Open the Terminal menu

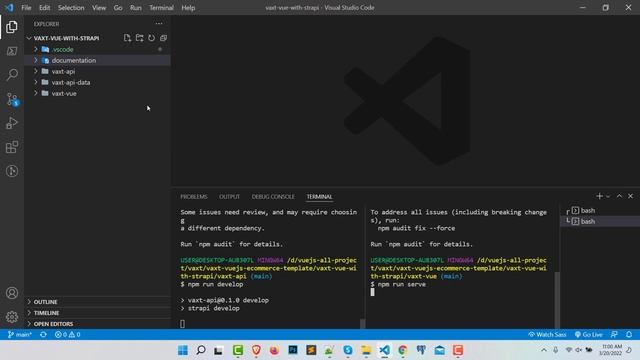[161, 8]
